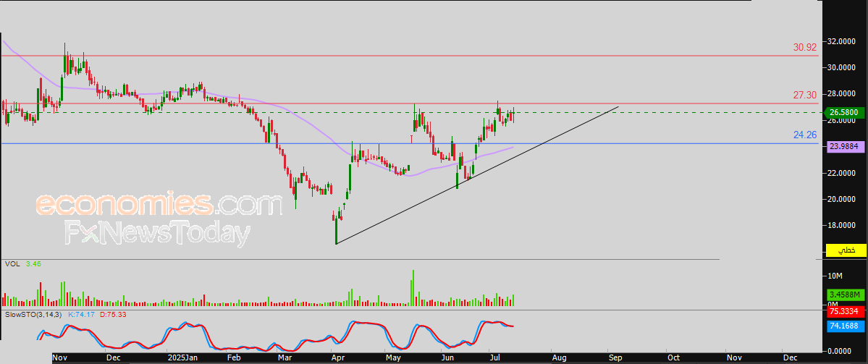Click the 30.92 resistance level label
The width and height of the screenshot is (868, 364).
point(805,48)
